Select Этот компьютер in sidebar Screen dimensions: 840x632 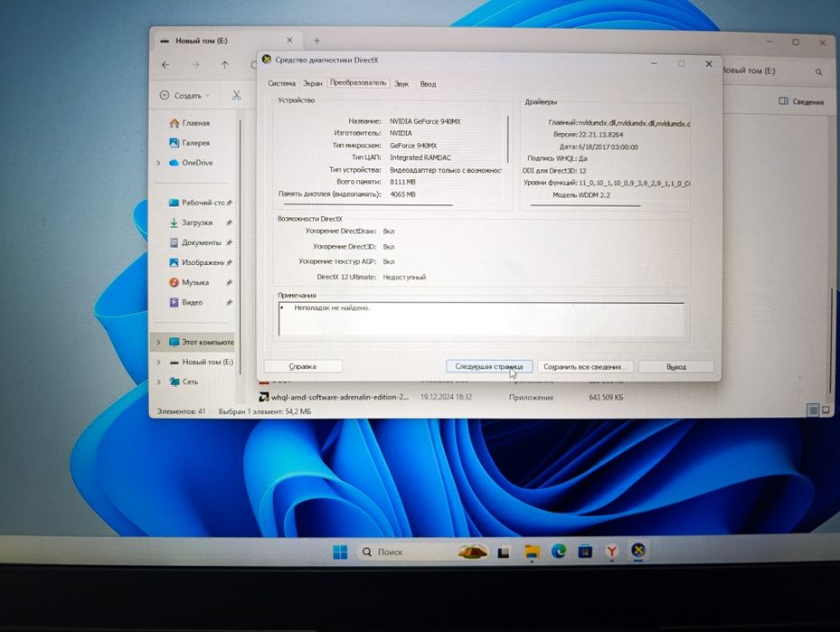pos(201,342)
